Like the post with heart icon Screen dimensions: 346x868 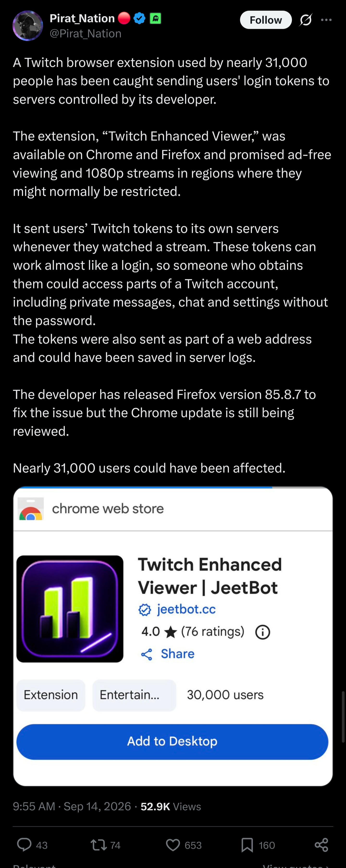point(173,845)
